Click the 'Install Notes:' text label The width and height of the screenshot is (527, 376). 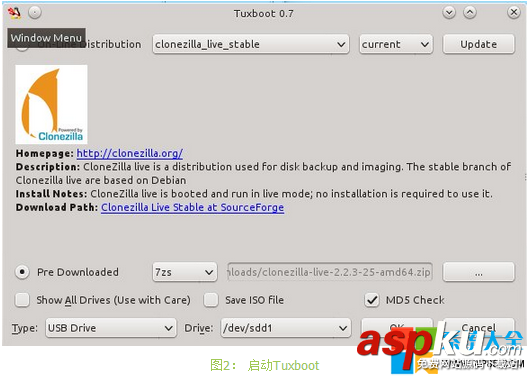[x=51, y=194]
